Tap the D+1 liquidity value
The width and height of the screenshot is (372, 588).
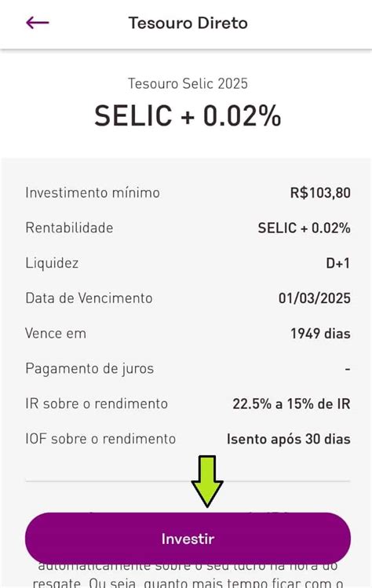(338, 263)
